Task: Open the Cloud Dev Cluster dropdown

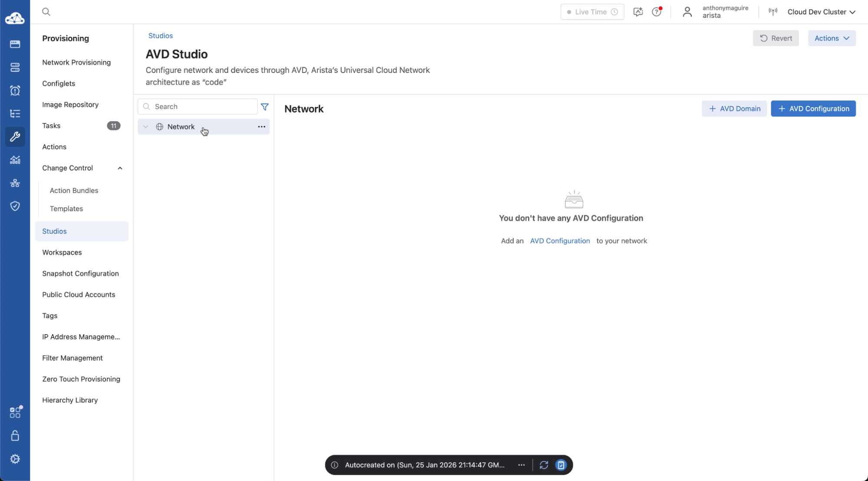Action: pyautogui.click(x=821, y=12)
